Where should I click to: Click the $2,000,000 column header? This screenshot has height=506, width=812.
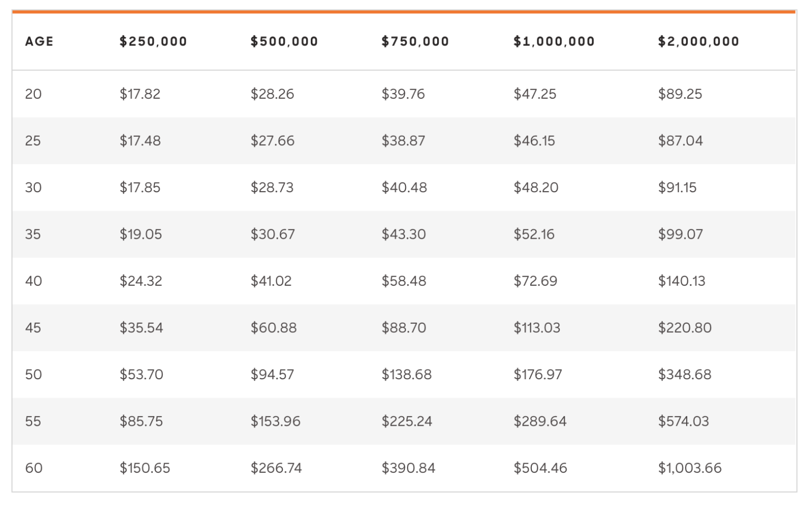click(698, 42)
